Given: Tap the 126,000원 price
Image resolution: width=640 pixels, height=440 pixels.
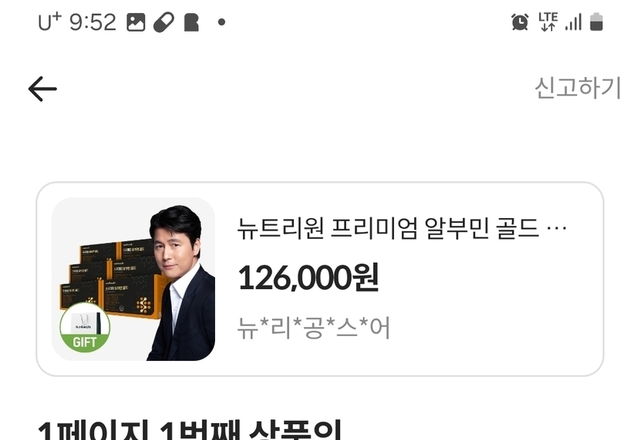Looking at the screenshot, I should point(309,278).
